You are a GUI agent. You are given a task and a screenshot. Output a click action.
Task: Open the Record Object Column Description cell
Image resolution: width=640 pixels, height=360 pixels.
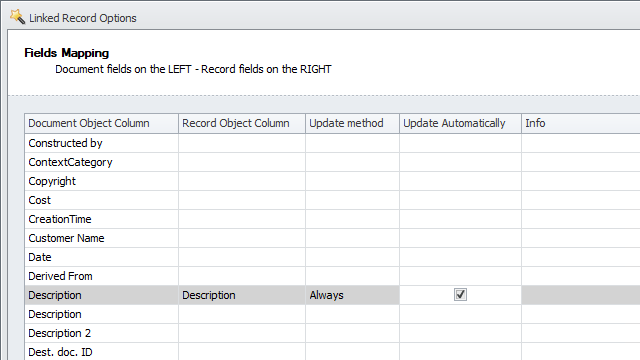tap(242, 295)
